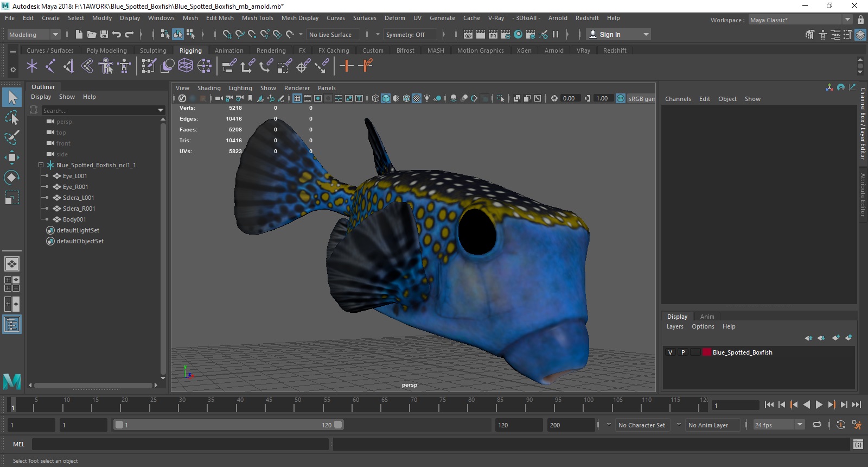Choose the Move tool in toolbox

[x=12, y=157]
